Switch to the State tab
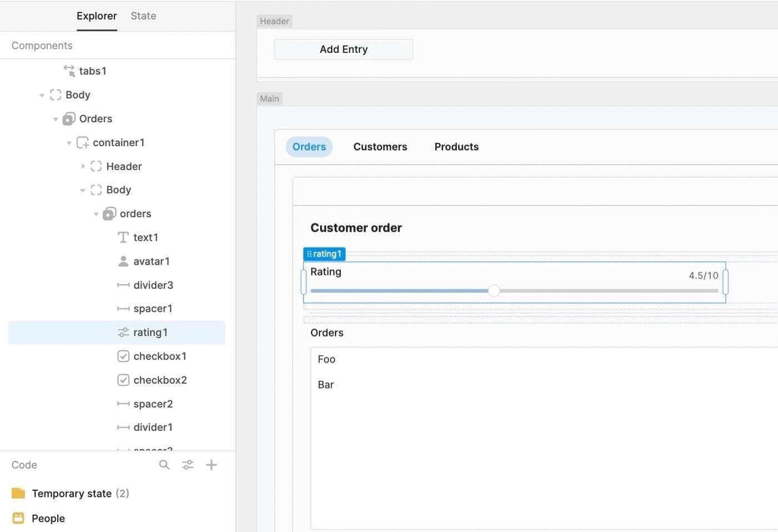The height and width of the screenshot is (532, 778). pos(143,16)
